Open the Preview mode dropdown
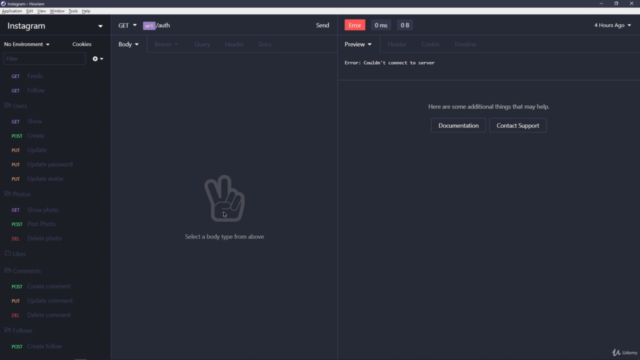 click(x=358, y=44)
